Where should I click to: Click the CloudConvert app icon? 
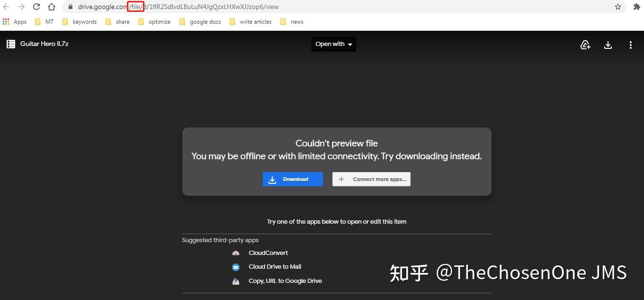tap(236, 253)
